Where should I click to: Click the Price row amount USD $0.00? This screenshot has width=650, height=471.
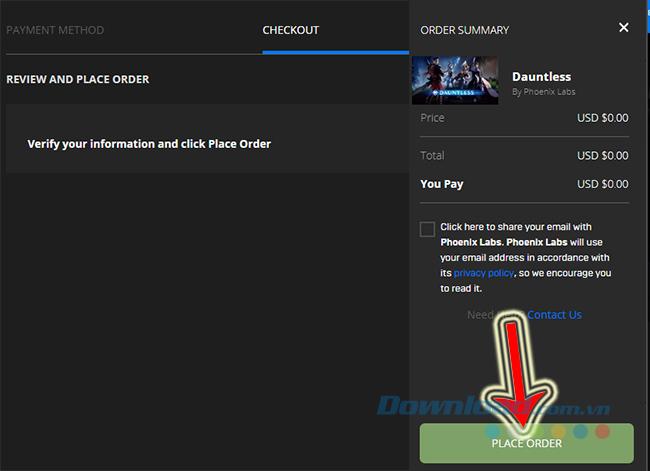point(603,118)
